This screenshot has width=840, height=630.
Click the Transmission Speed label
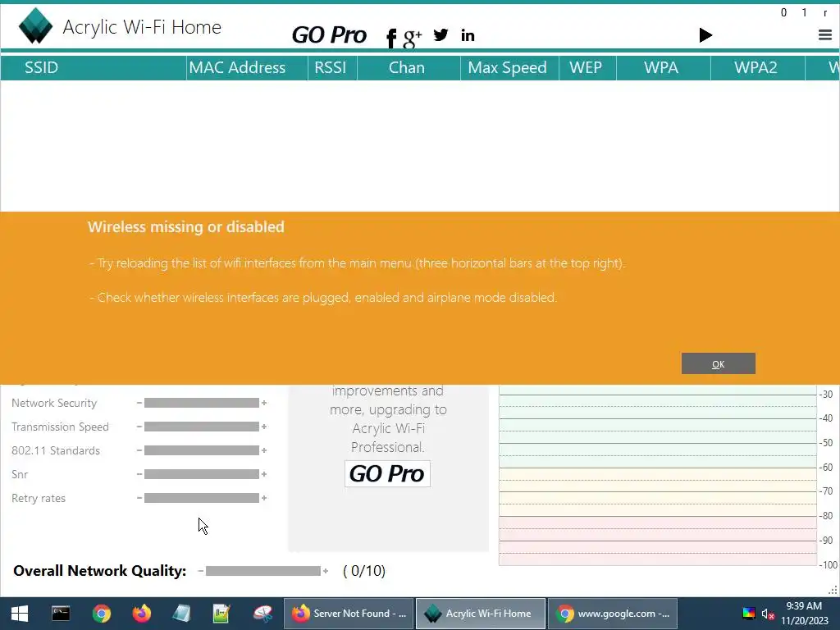point(60,427)
